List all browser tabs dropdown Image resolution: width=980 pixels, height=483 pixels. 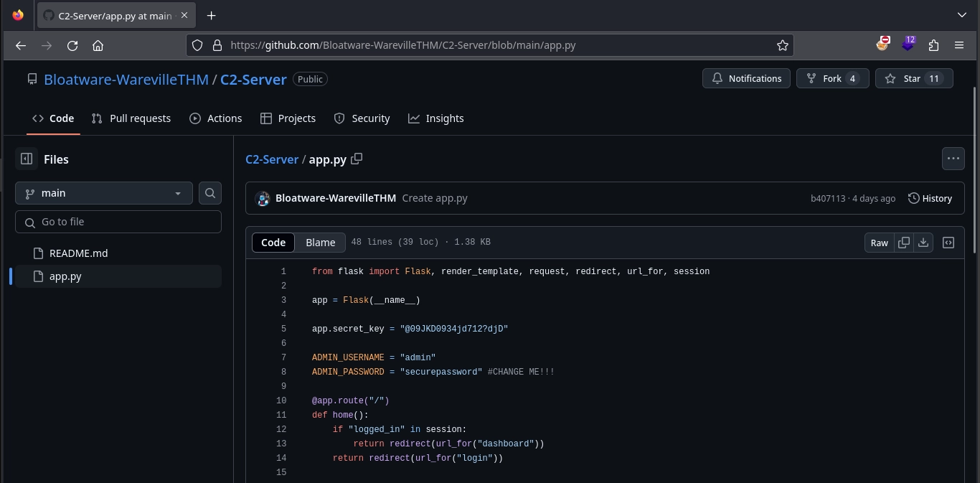(961, 15)
